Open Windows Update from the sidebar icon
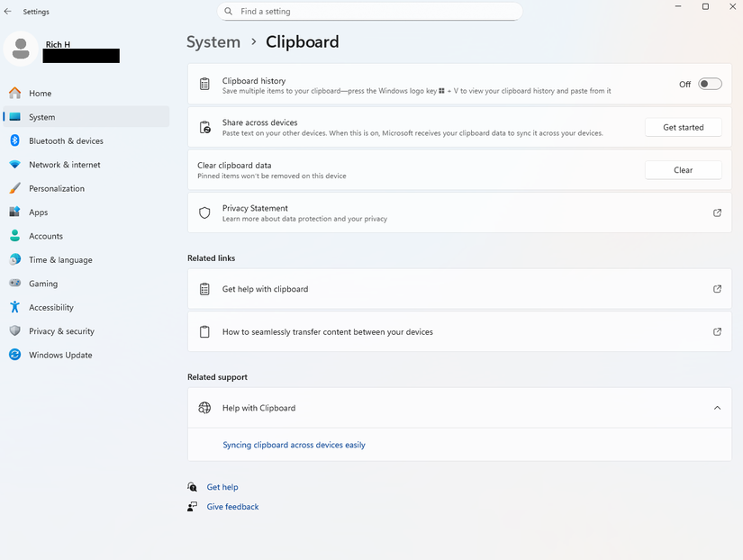Image resolution: width=743 pixels, height=560 pixels. [15, 355]
